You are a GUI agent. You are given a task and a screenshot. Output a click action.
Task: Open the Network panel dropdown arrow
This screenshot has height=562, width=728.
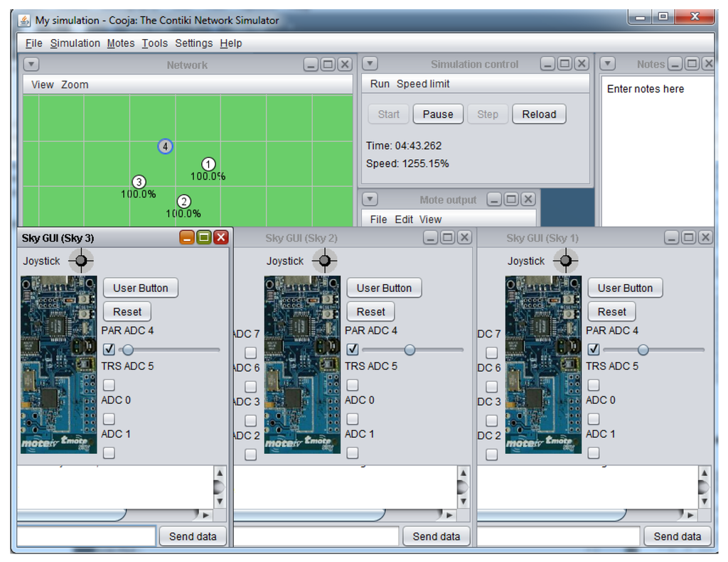[31, 65]
